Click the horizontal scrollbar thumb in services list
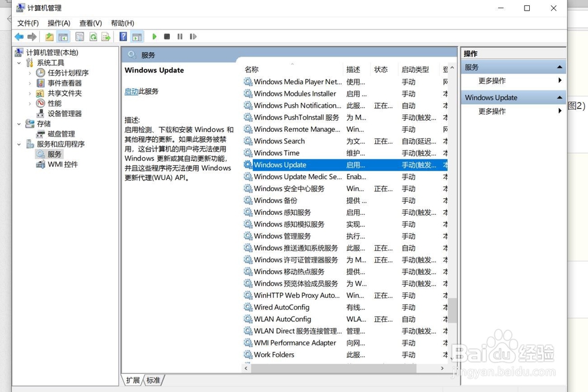Screen dimensions: 588x392 pyautogui.click(x=333, y=368)
